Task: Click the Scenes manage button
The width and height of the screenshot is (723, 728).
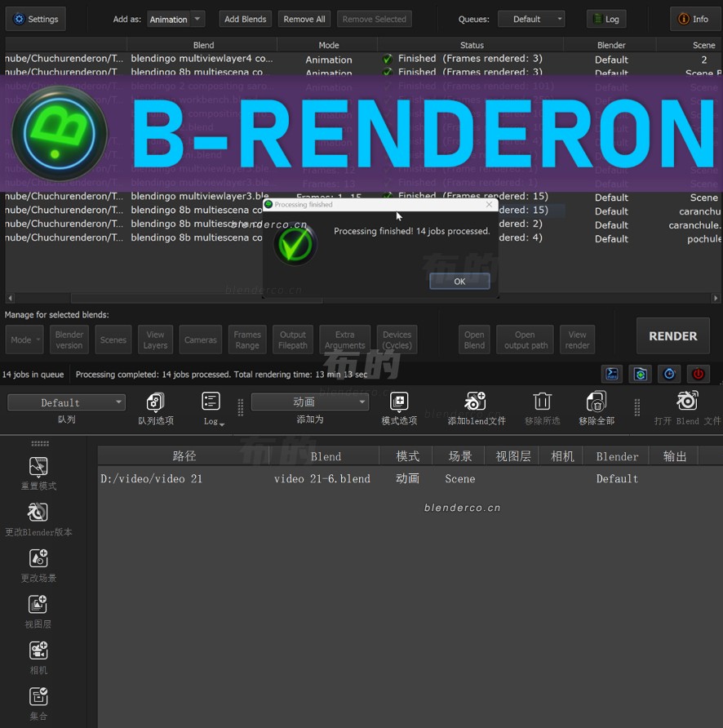Action: [x=113, y=340]
